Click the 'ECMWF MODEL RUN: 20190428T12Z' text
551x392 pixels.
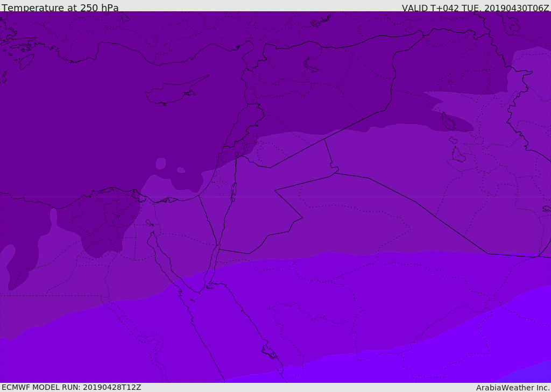point(72,387)
